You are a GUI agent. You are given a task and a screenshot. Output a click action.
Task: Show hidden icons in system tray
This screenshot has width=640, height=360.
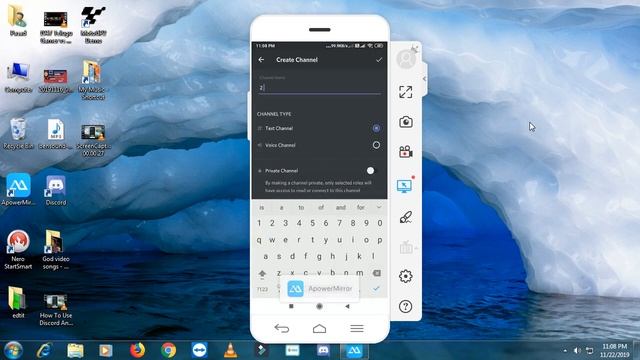click(565, 351)
